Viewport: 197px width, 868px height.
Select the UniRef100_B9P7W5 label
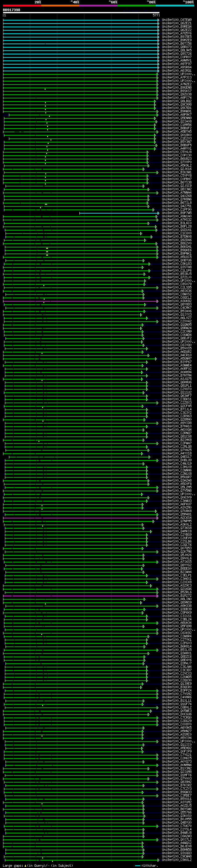pos(176,213)
